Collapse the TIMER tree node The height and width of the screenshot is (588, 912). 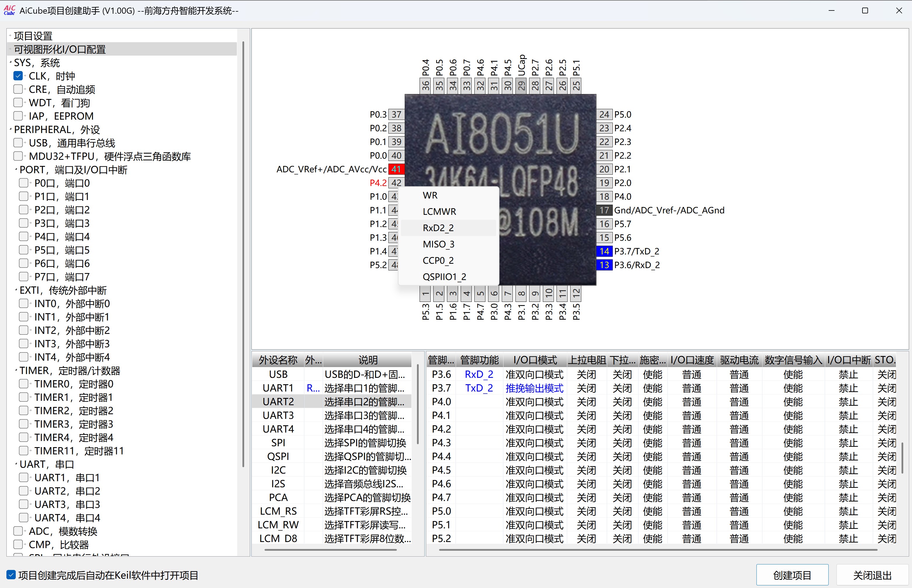coord(16,370)
